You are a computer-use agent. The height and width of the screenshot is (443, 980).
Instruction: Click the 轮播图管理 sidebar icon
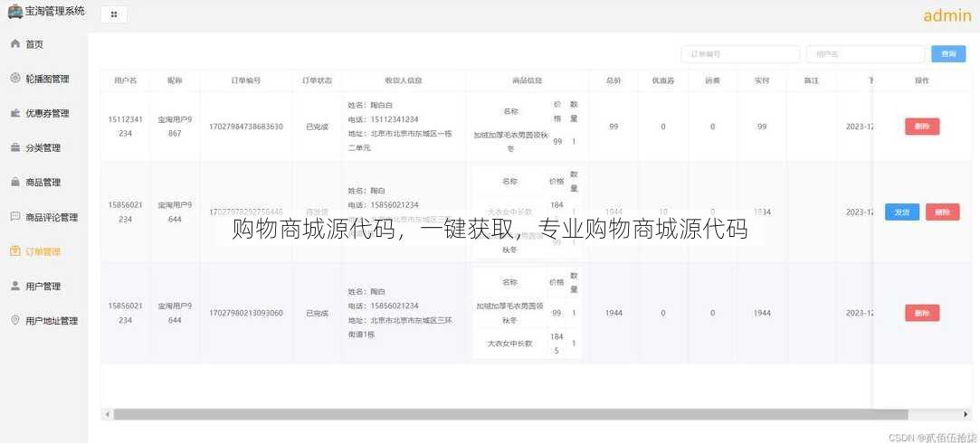[x=15, y=78]
